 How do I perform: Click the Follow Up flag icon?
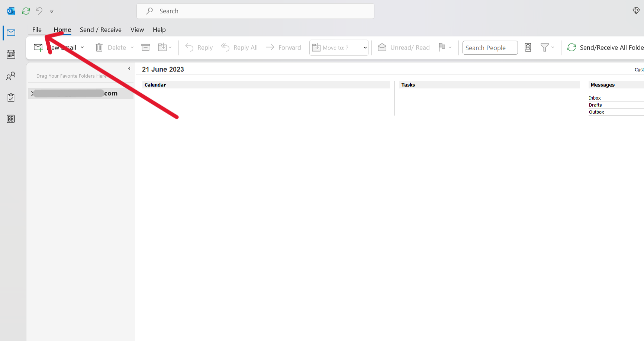click(442, 47)
